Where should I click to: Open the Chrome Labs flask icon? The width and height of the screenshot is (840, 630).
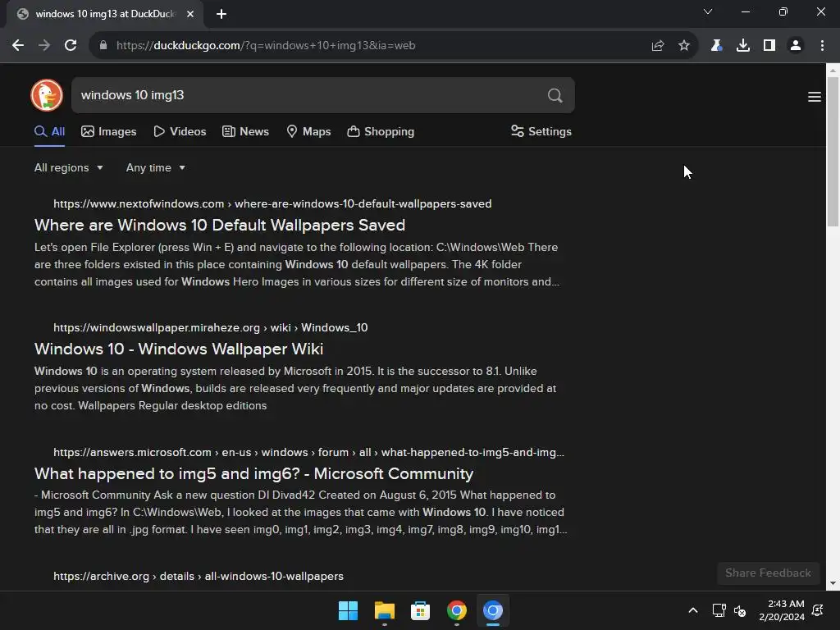[x=716, y=46]
